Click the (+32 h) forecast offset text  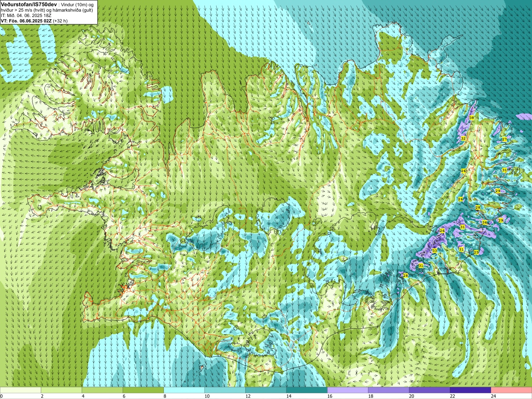tap(60, 20)
